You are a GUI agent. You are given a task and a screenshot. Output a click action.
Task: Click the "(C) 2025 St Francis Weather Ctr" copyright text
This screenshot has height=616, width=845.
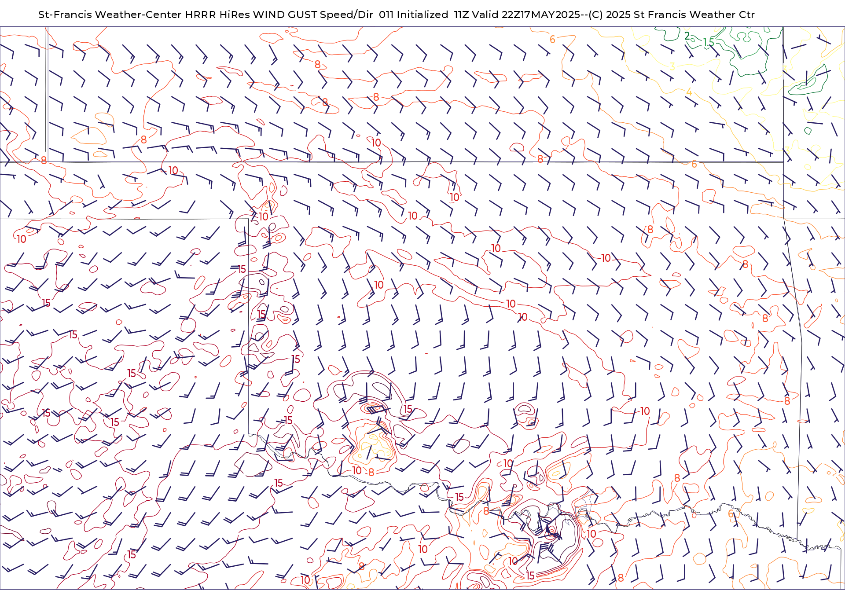point(672,15)
